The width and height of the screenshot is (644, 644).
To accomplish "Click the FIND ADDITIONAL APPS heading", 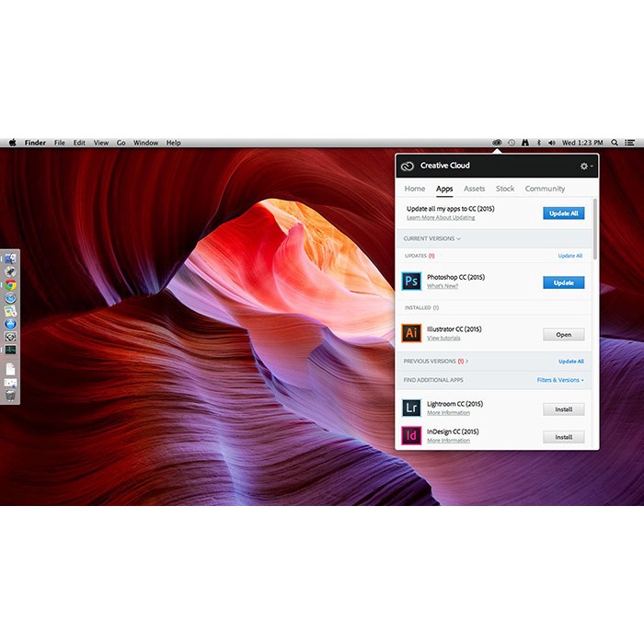I will [433, 380].
